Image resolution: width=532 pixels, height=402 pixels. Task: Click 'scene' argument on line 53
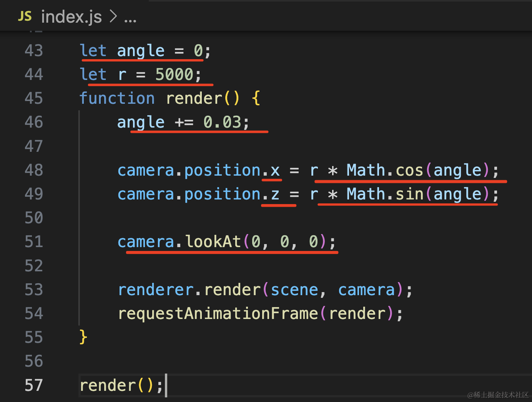tap(294, 290)
